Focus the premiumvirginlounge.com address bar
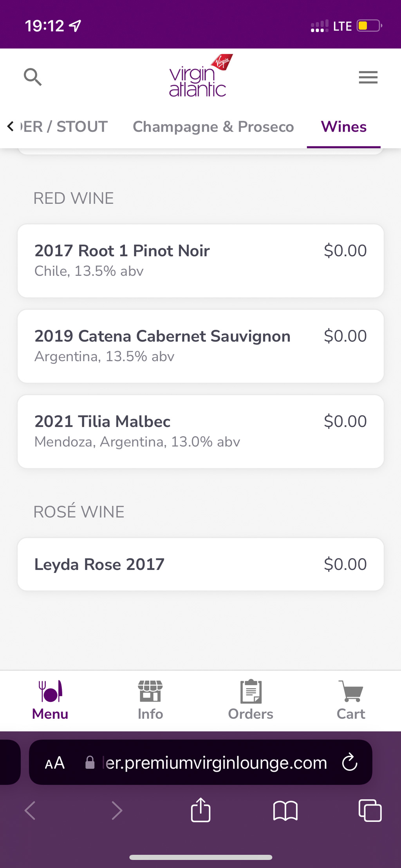Screen dimensions: 401x868 (x=211, y=763)
